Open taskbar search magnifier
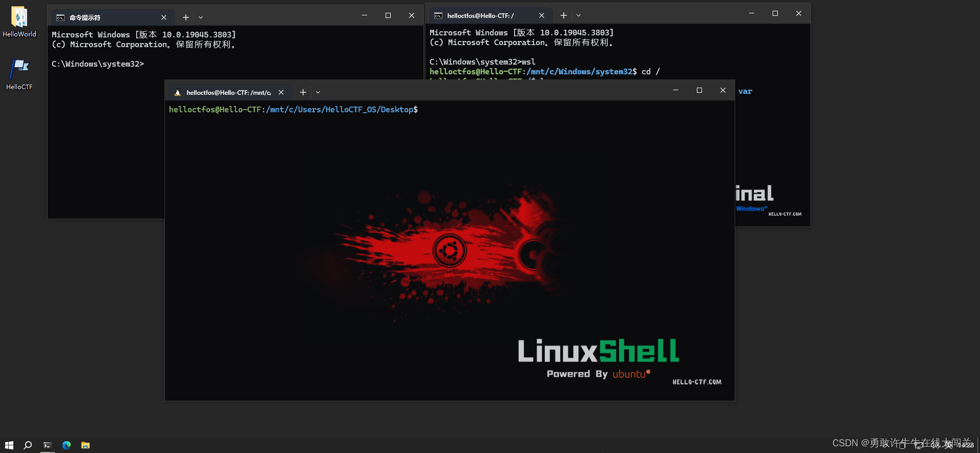The width and height of the screenshot is (980, 453). (x=28, y=445)
